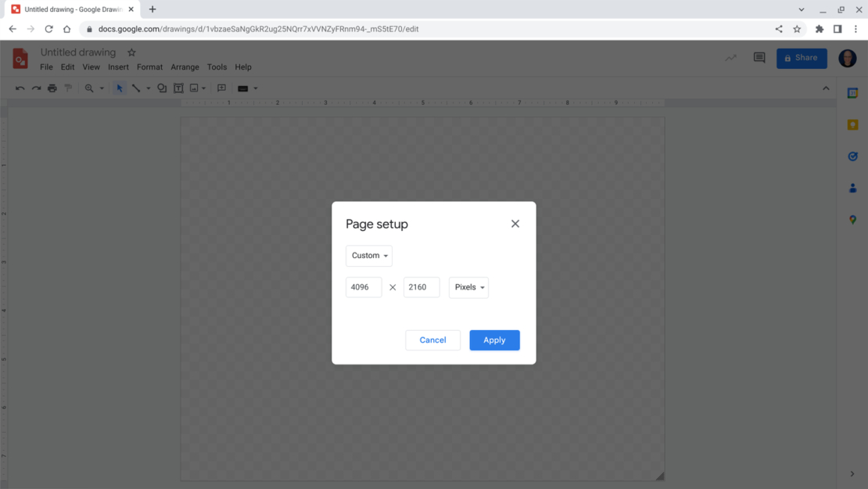Open Google Keep in the side panel
Image resolution: width=868 pixels, height=489 pixels.
[x=852, y=124]
